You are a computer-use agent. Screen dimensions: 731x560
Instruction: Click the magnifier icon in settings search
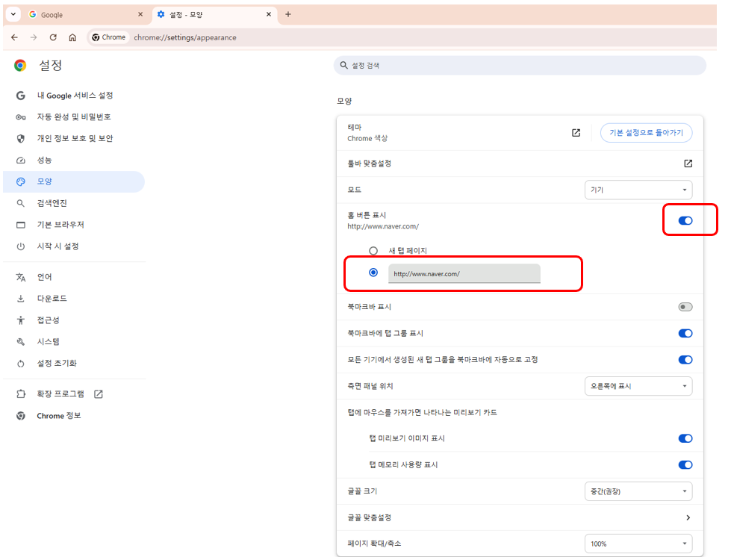[x=343, y=65]
